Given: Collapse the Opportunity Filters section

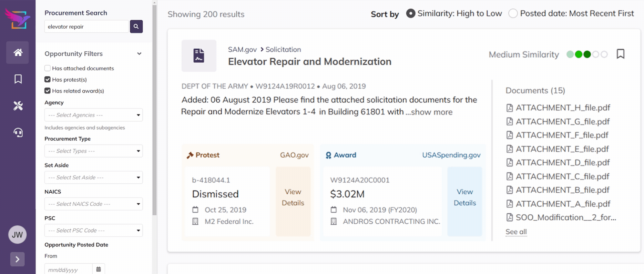Looking at the screenshot, I should [x=139, y=54].
